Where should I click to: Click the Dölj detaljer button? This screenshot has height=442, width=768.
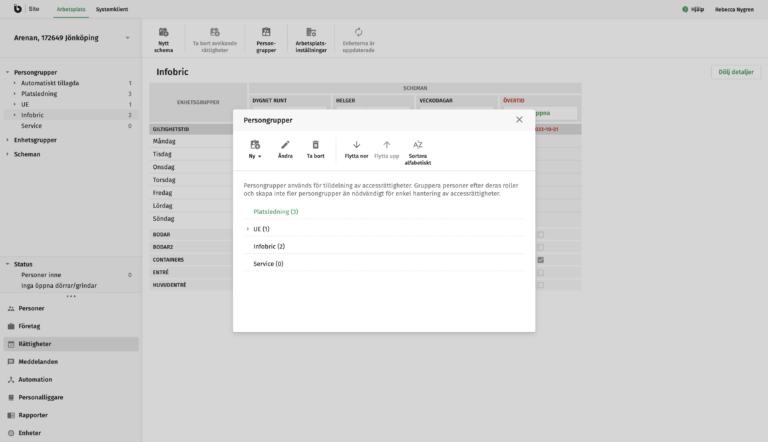tap(734, 72)
